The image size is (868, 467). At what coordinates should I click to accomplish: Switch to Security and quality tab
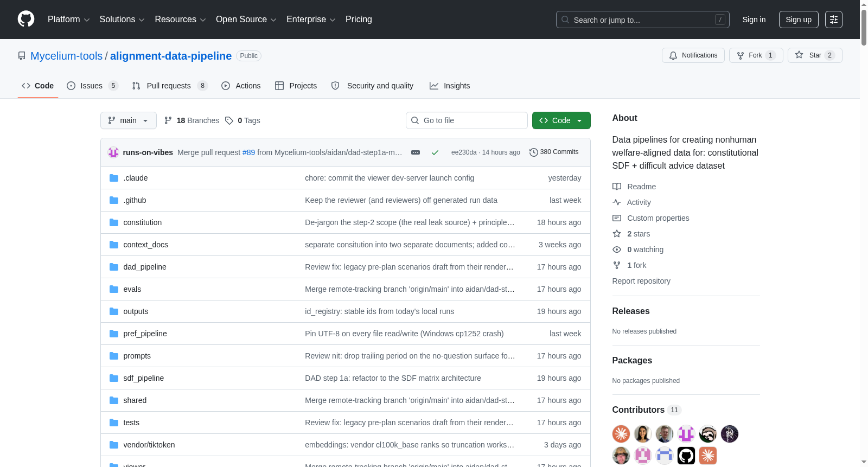(372, 86)
